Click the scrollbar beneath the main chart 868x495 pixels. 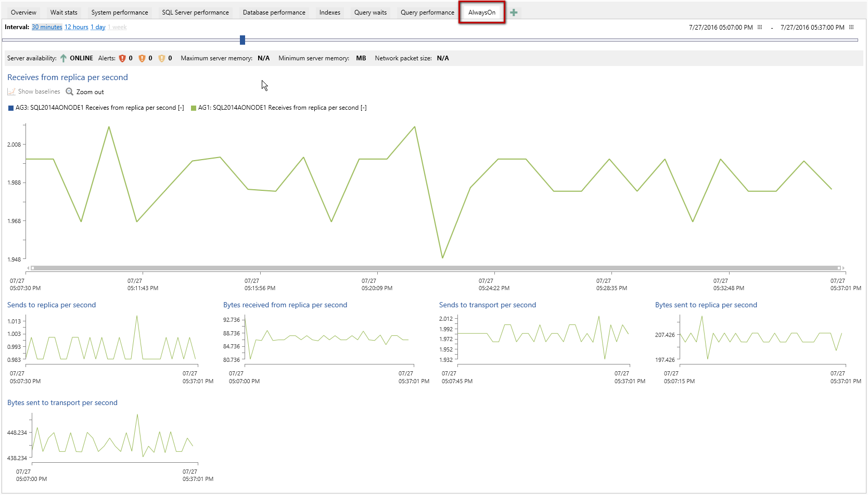[x=437, y=268]
